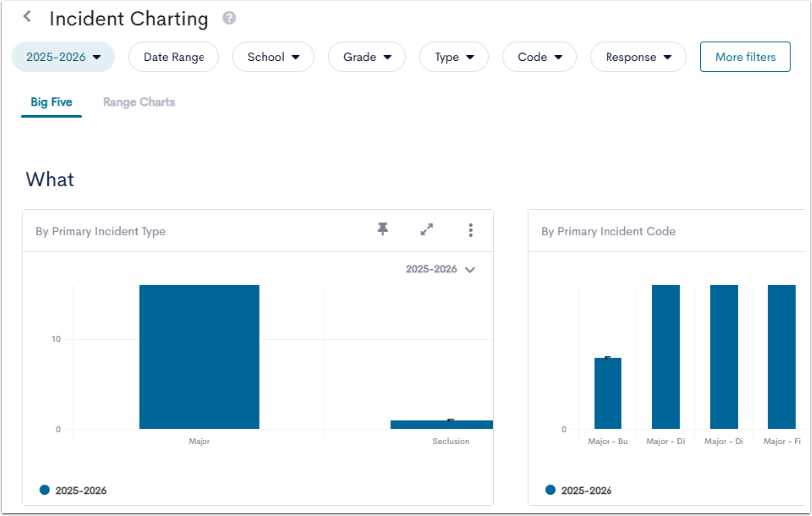Expand the School filter dropdown
812x516 pixels.
pyautogui.click(x=273, y=57)
